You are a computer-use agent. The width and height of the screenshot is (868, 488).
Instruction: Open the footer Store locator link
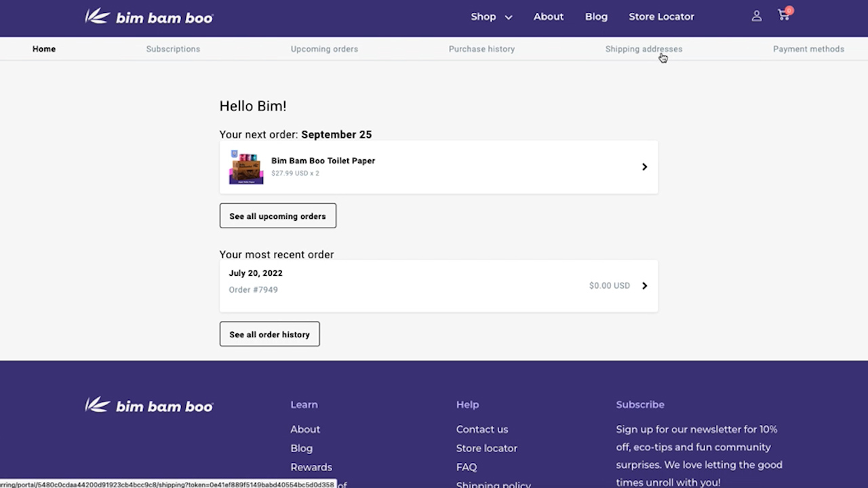pyautogui.click(x=487, y=448)
